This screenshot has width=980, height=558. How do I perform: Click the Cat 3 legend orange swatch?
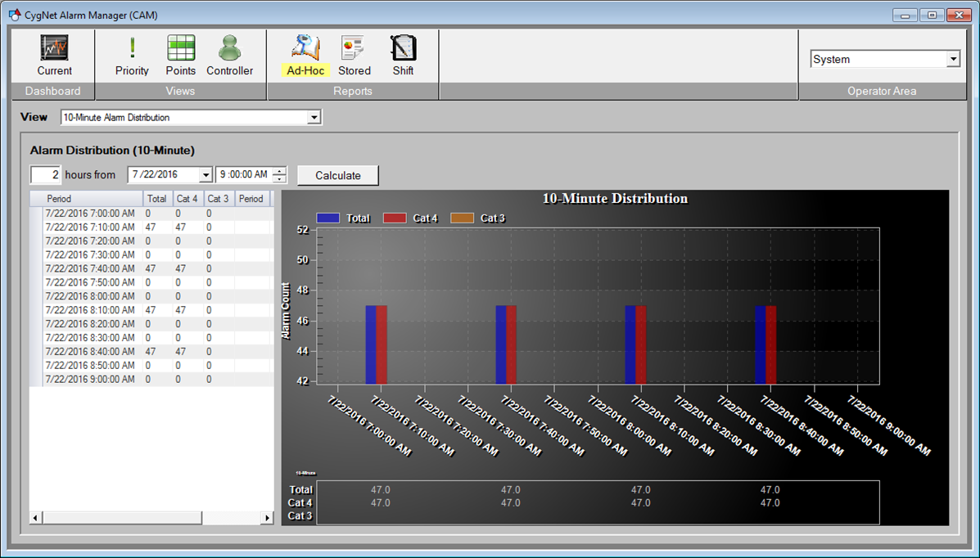click(x=463, y=218)
